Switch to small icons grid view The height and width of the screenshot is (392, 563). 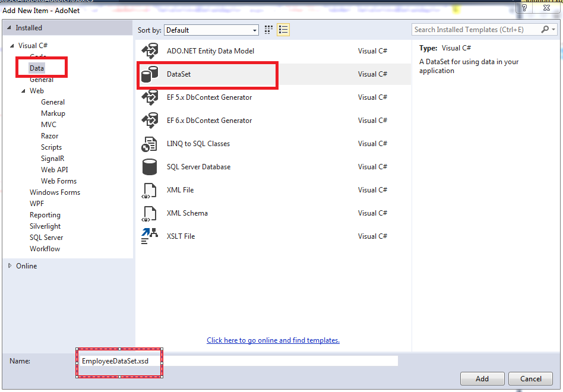[x=268, y=30]
